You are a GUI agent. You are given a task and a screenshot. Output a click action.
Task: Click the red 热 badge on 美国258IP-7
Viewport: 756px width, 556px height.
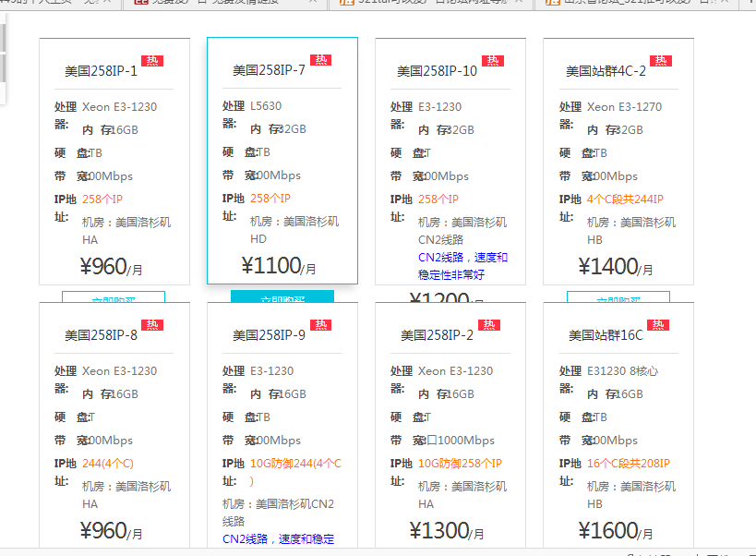tap(320, 60)
